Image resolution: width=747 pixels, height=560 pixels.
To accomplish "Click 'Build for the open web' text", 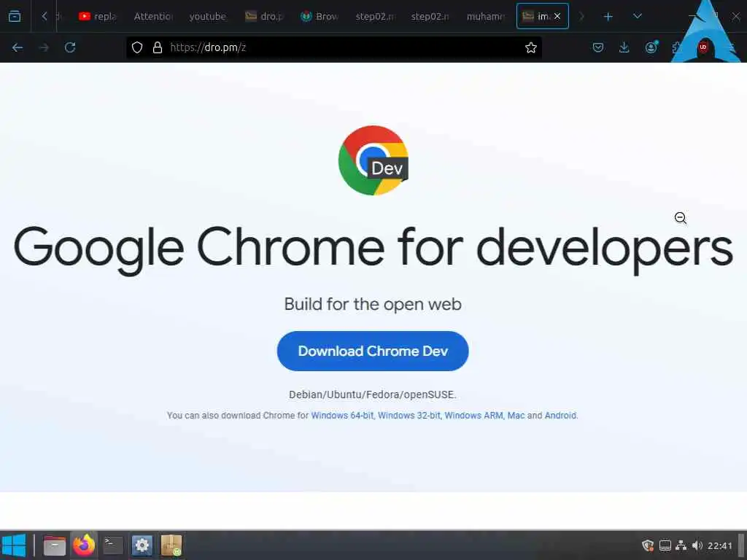I will 373,304.
